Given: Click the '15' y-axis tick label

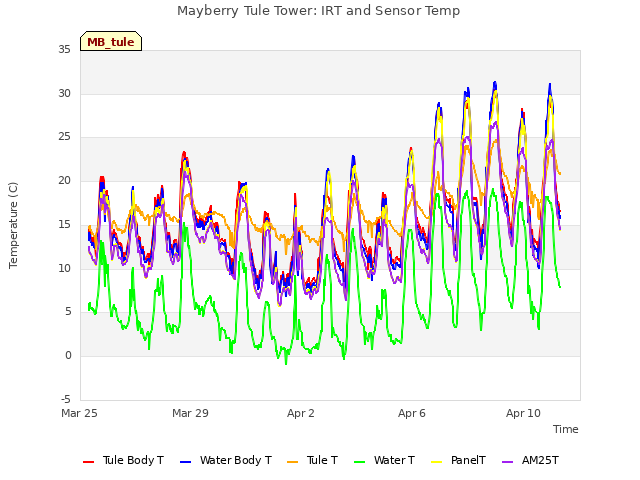Looking at the screenshot, I should pos(64,224).
